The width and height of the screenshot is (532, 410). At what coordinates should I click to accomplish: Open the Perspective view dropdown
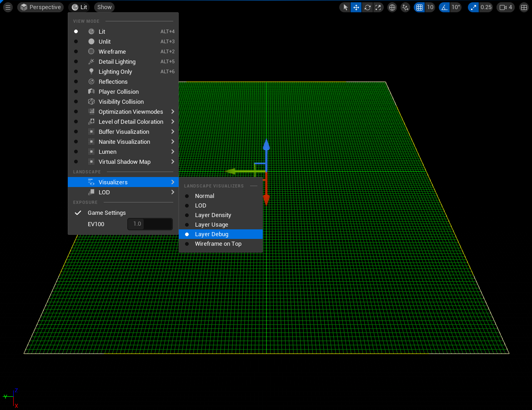[x=40, y=7]
